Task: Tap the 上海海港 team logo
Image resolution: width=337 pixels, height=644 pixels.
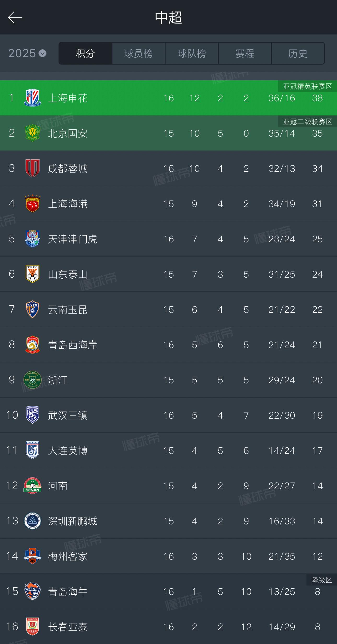Action: [x=32, y=204]
